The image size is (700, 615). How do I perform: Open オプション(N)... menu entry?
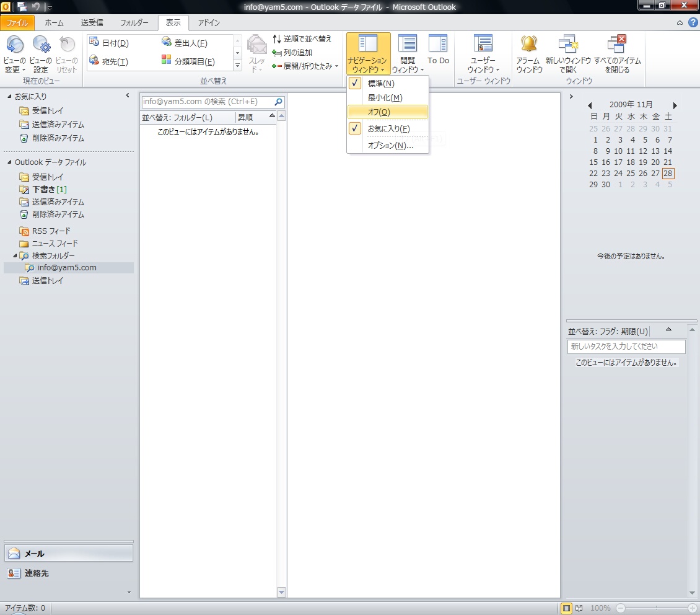(x=388, y=146)
